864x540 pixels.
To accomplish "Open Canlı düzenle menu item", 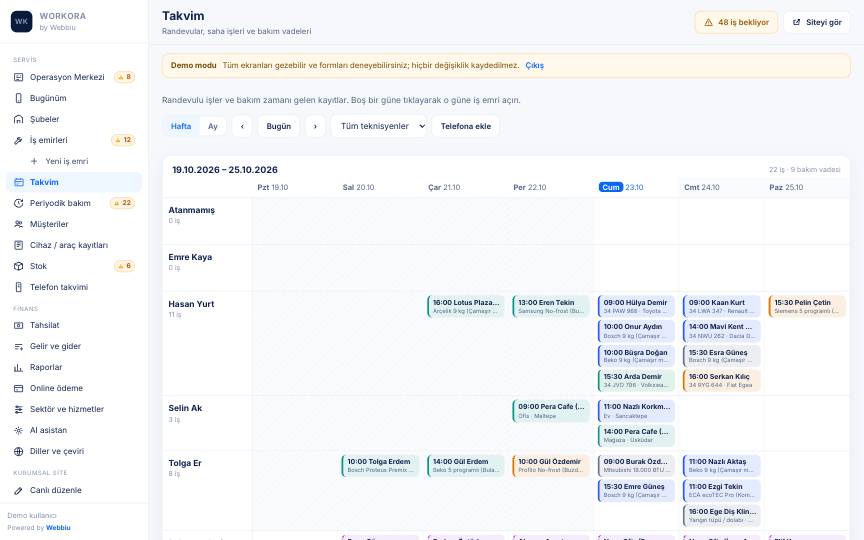I will 74,490.
